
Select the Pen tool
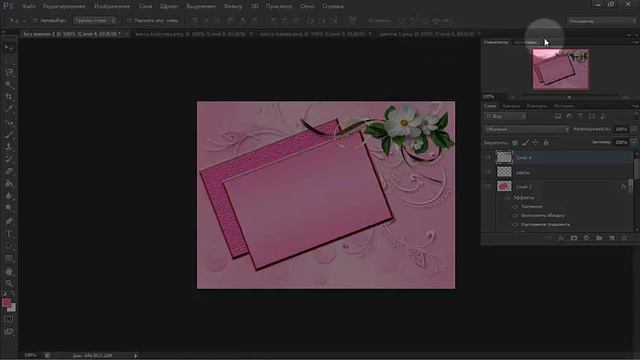pos(9,221)
